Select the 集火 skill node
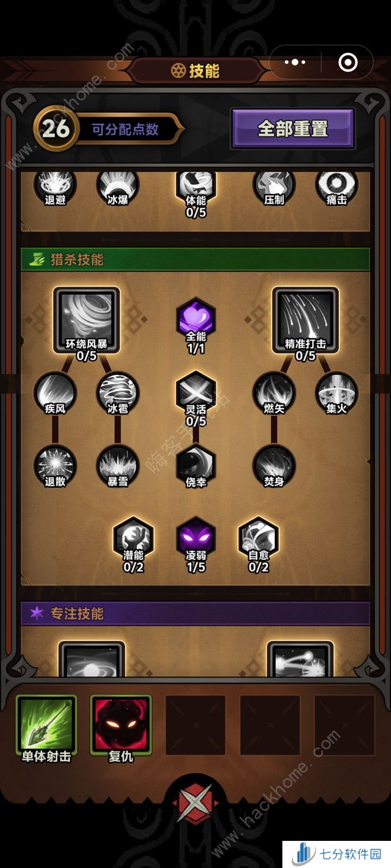391x868 pixels. [337, 393]
